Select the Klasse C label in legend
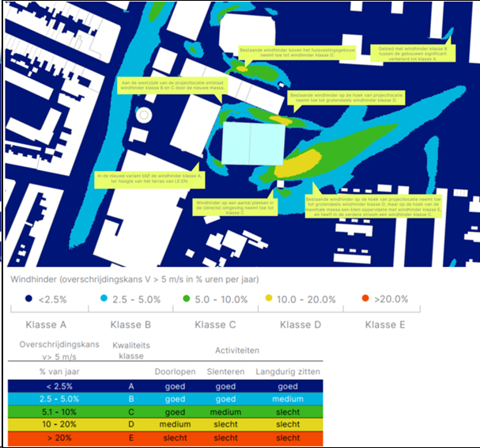Viewport: 480px width, 448px height. point(215,325)
